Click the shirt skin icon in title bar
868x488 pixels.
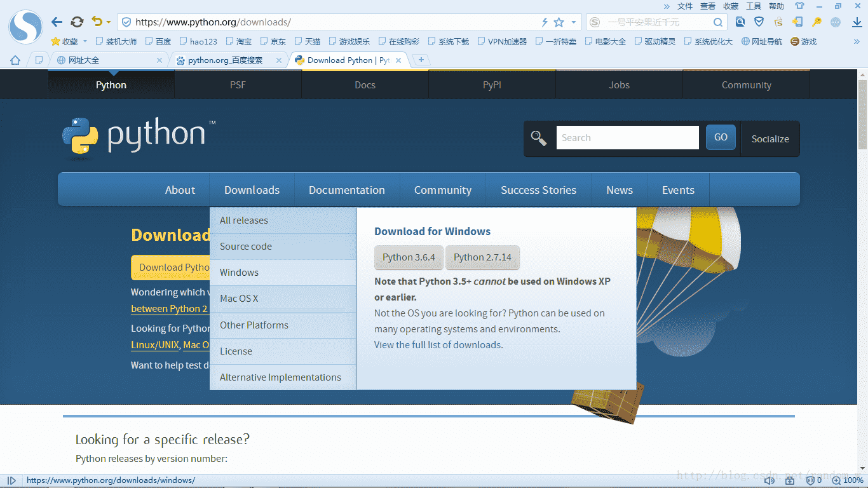(x=800, y=6)
